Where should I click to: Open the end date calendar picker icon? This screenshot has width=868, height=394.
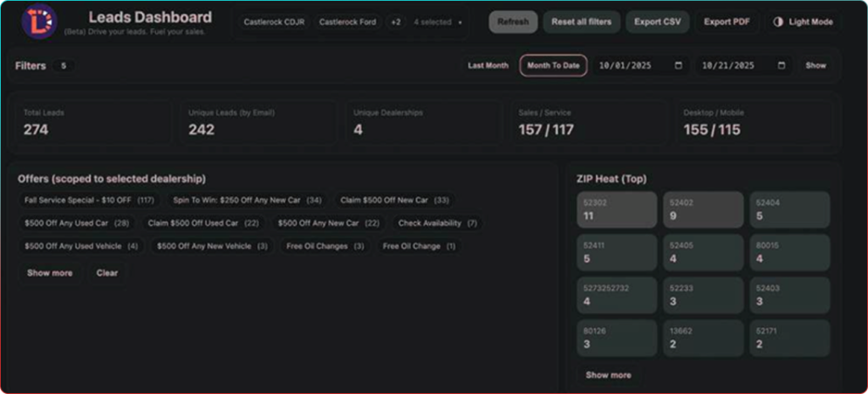781,65
